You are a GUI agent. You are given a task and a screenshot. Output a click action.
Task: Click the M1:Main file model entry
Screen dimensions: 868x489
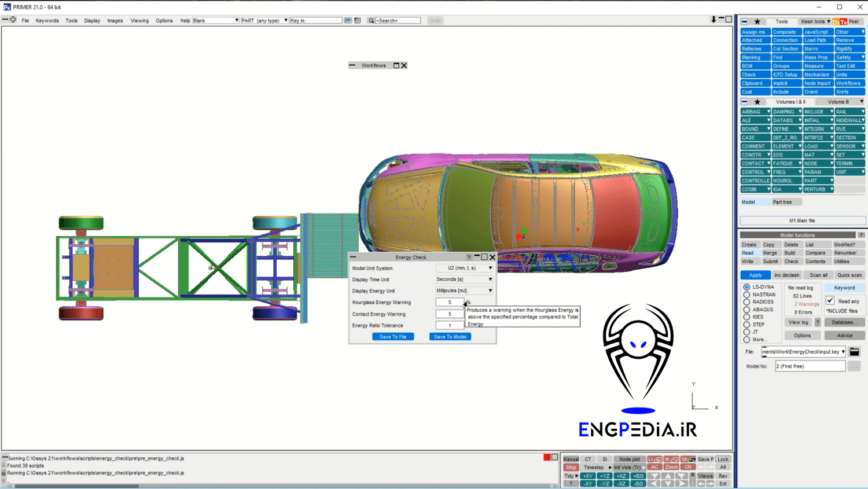coord(803,220)
